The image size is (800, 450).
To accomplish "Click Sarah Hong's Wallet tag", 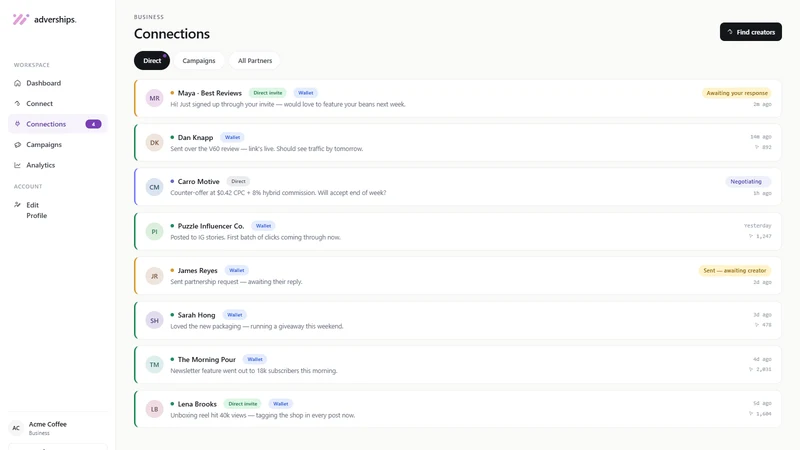I will coord(235,315).
